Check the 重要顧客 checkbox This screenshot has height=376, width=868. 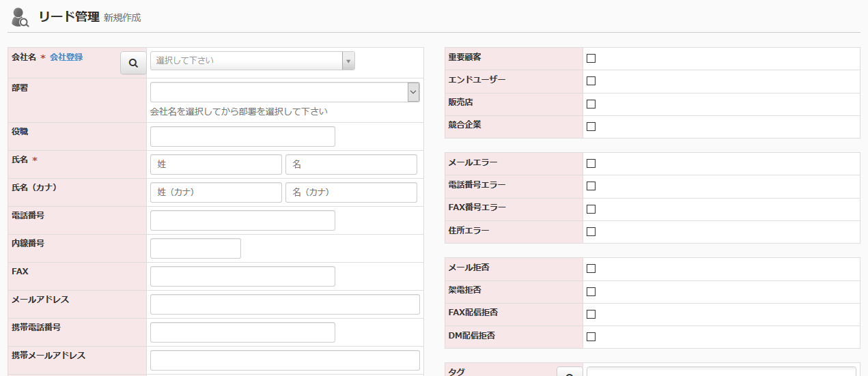tap(591, 59)
